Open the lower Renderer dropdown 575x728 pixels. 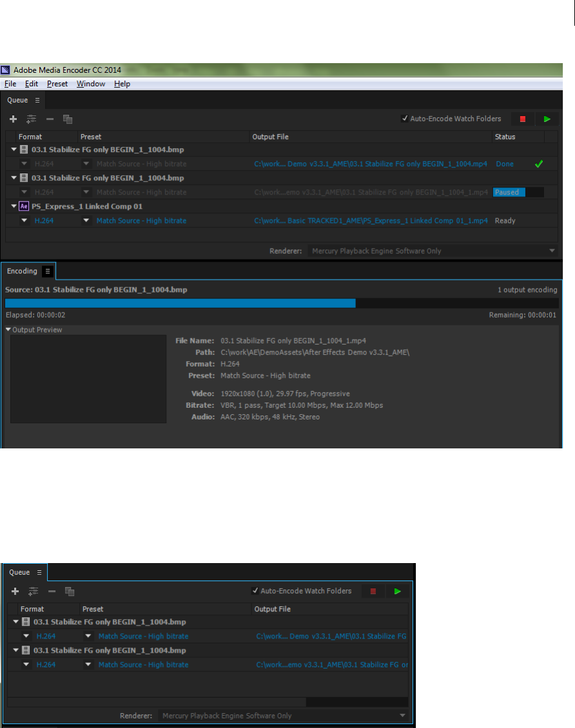coord(283,716)
